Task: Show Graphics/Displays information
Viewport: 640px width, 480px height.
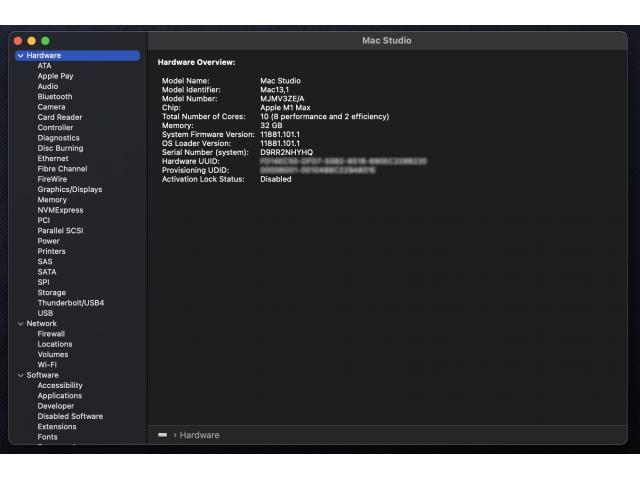Action: coord(70,189)
